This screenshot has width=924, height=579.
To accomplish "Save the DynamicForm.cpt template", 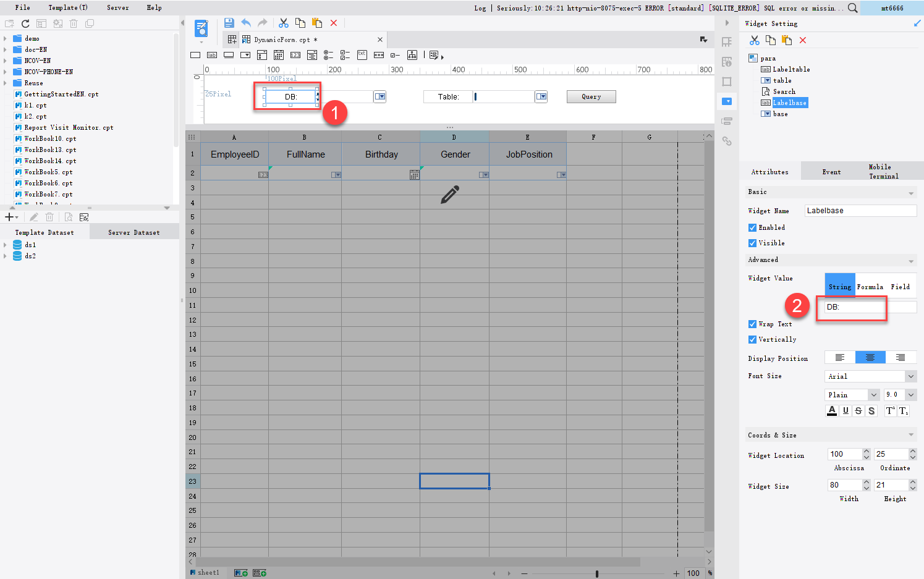I will [229, 22].
